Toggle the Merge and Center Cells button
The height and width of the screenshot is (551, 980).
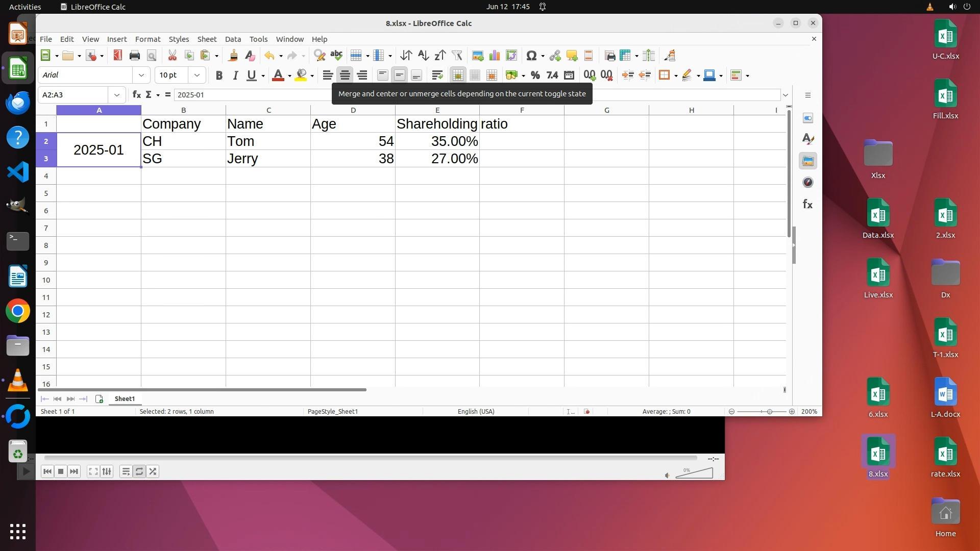coord(458,76)
